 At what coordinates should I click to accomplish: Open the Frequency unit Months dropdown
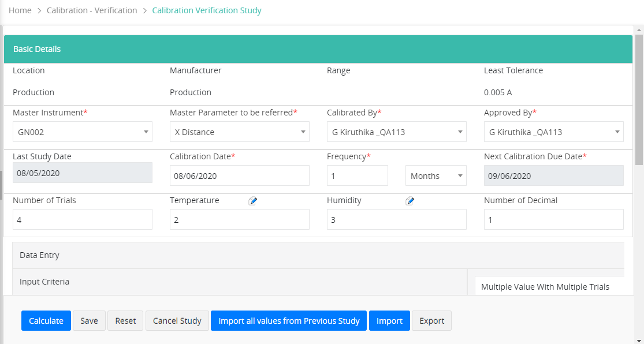436,175
